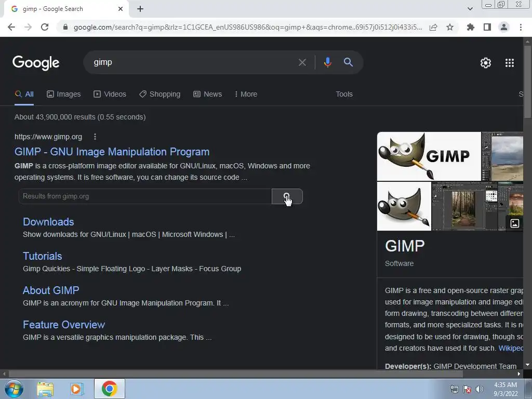
Task: Open the Action Center flag tray icon
Action: coord(467,389)
